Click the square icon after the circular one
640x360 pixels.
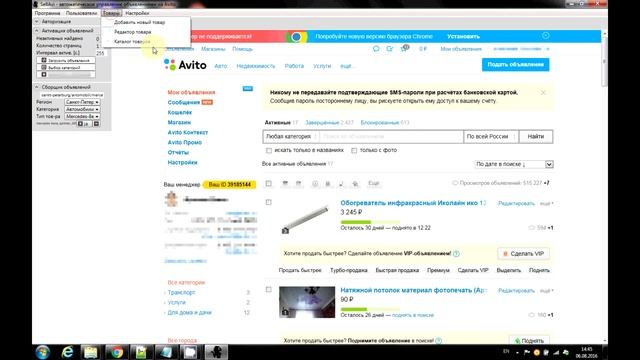pyautogui.click(x=327, y=184)
